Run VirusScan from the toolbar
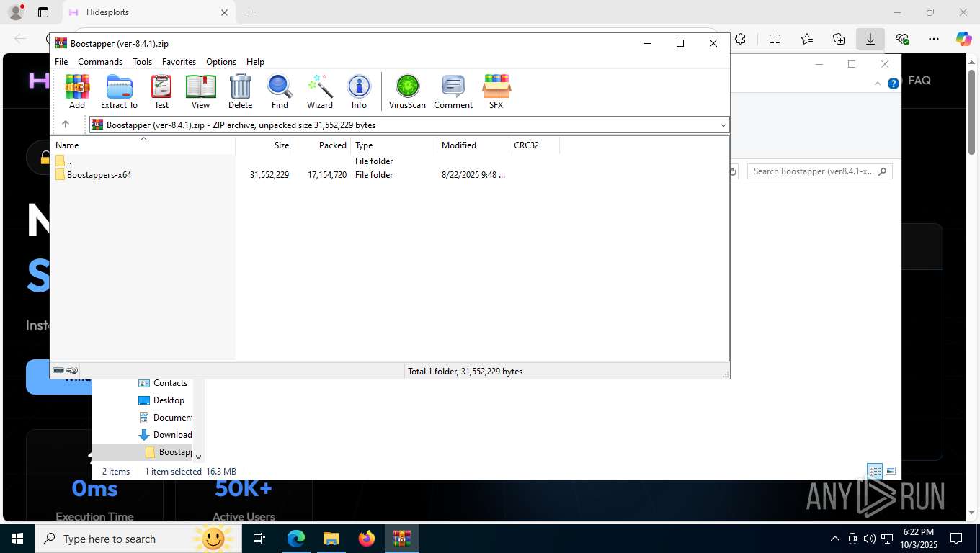 pyautogui.click(x=407, y=91)
